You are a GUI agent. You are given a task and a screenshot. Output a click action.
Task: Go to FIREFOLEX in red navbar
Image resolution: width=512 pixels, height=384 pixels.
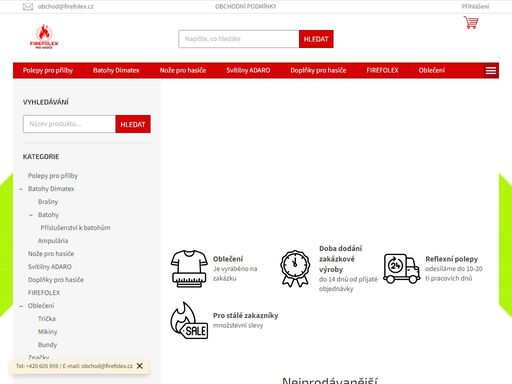tap(382, 70)
